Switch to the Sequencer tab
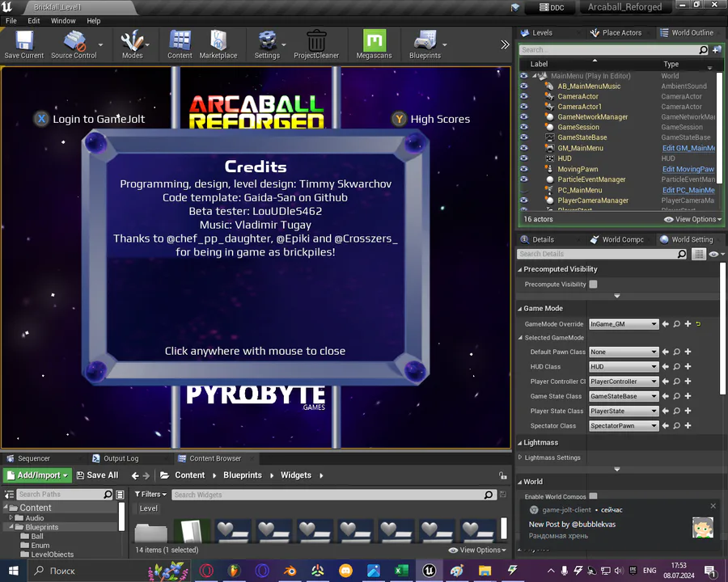 tap(34, 458)
